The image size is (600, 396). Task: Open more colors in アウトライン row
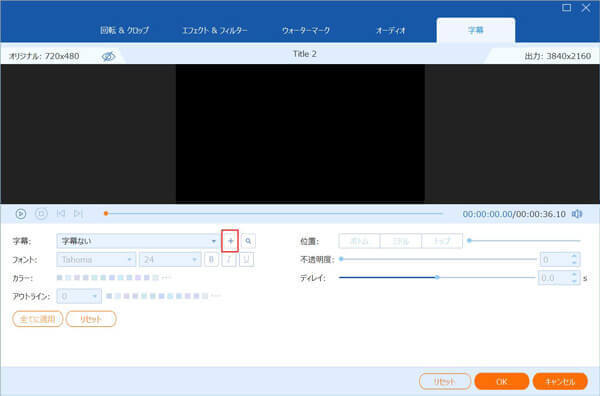pyautogui.click(x=216, y=296)
